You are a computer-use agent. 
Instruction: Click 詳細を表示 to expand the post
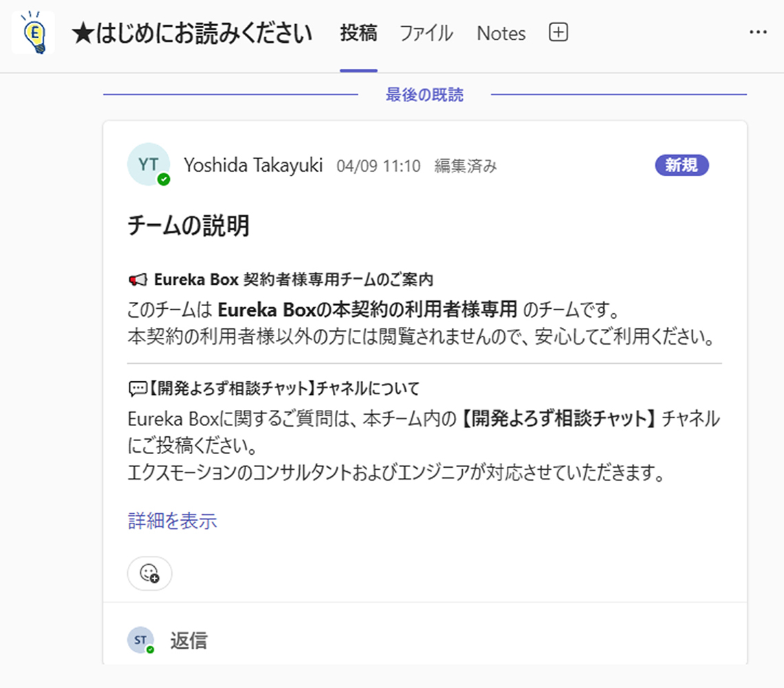coord(172,521)
